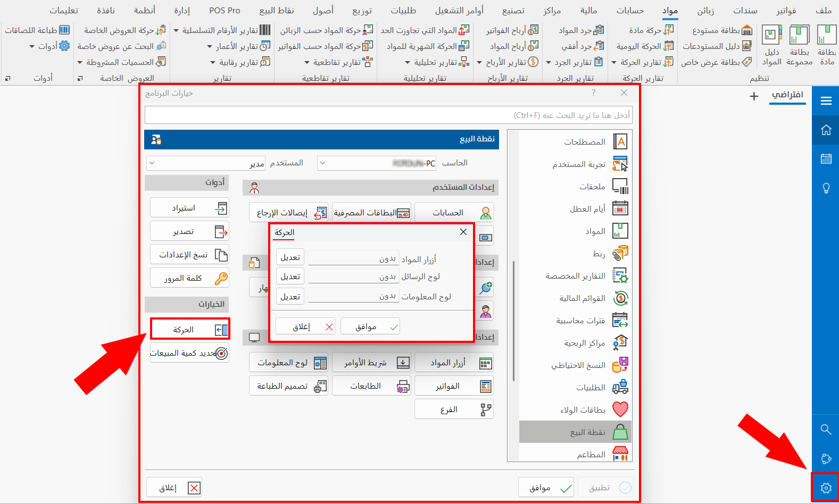The width and height of the screenshot is (839, 504).
Task: Open تصميم الطباعة button
Action: tap(289, 386)
